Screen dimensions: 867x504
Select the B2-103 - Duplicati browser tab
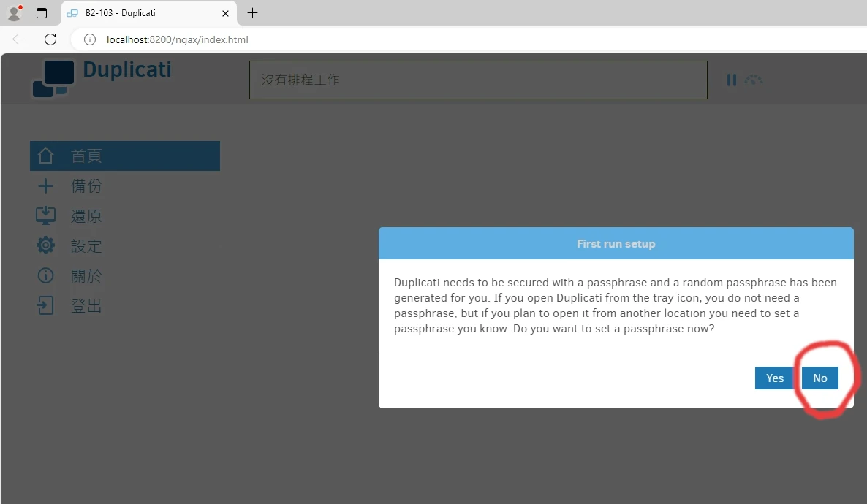pos(139,13)
